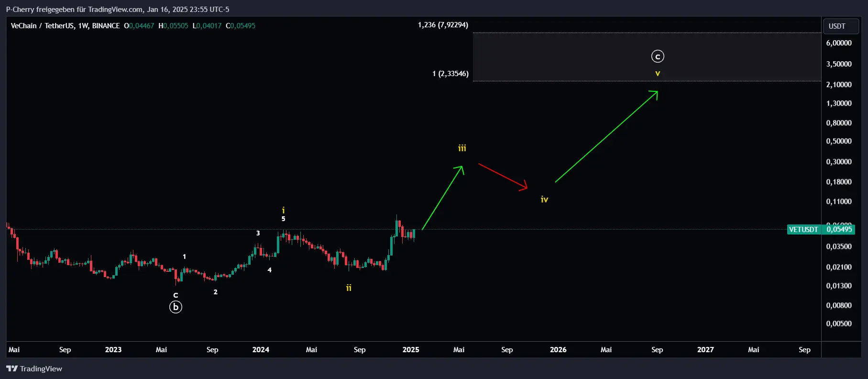Click 0,00500 on the price axis
Screen dimensions: 868x379
pyautogui.click(x=839, y=323)
